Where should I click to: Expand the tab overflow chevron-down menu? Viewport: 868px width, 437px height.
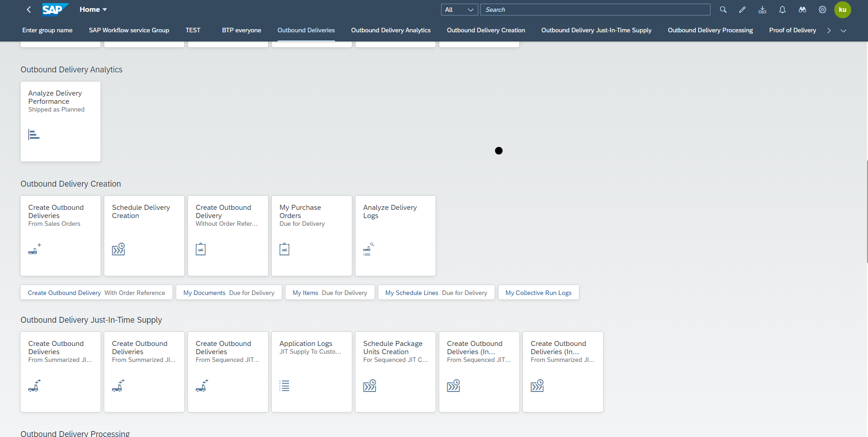843,30
